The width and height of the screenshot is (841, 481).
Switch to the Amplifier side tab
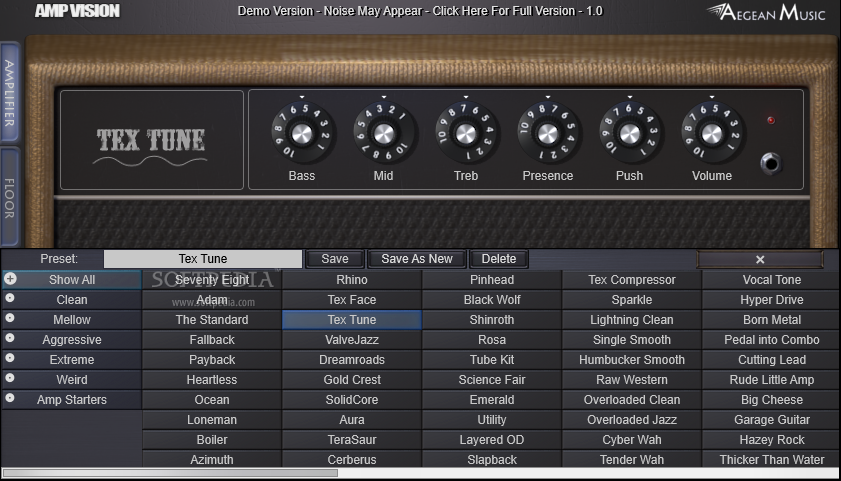click(10, 93)
